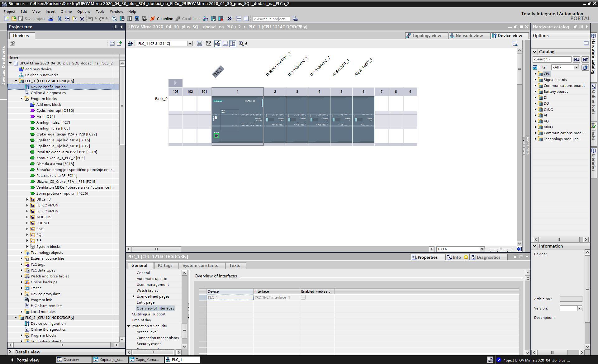Expand the DB za FB folder
598x364 pixels.
coord(27,199)
